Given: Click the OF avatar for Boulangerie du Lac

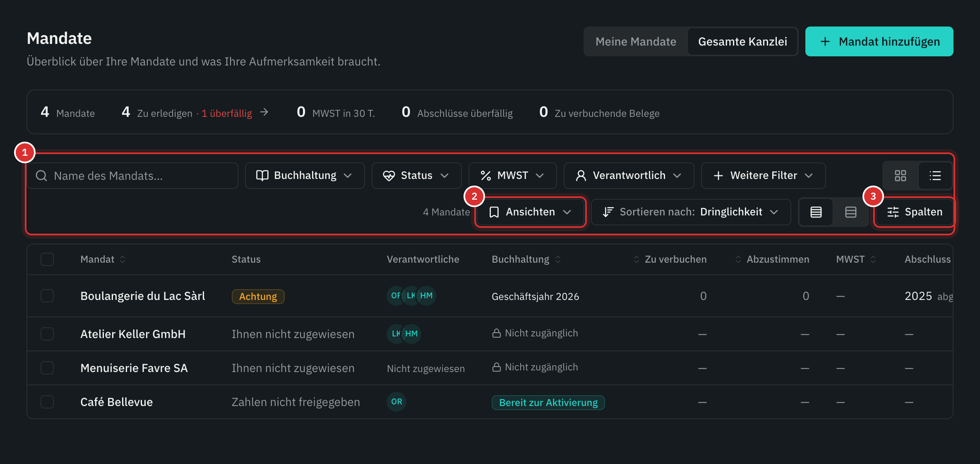Looking at the screenshot, I should [x=395, y=295].
